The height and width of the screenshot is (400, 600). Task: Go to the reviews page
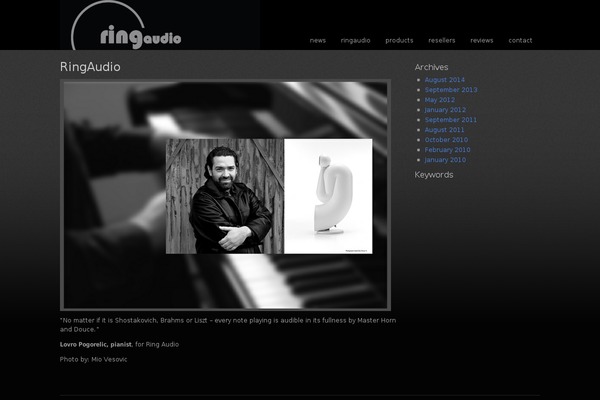point(482,40)
